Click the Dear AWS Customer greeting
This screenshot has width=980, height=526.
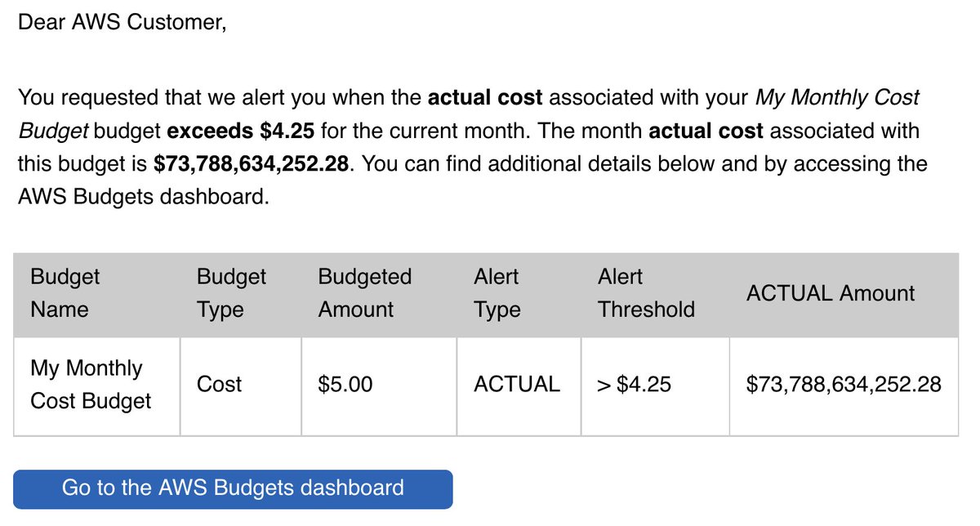click(x=122, y=22)
